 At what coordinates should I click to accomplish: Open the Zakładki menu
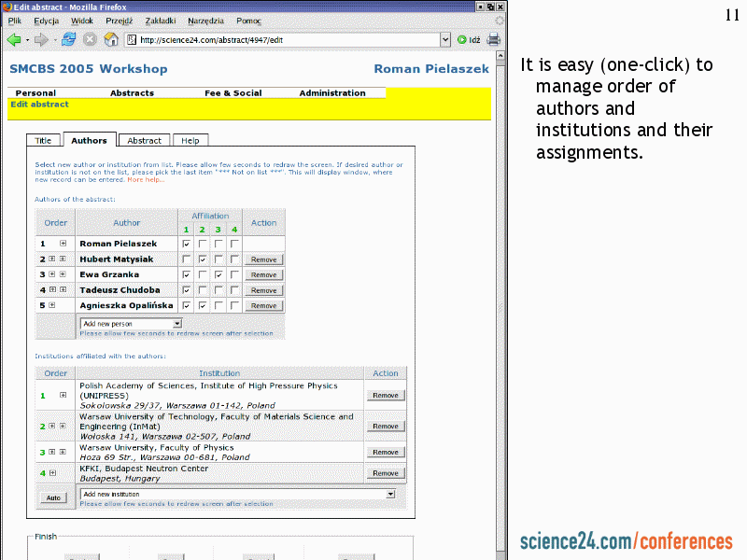click(x=161, y=20)
